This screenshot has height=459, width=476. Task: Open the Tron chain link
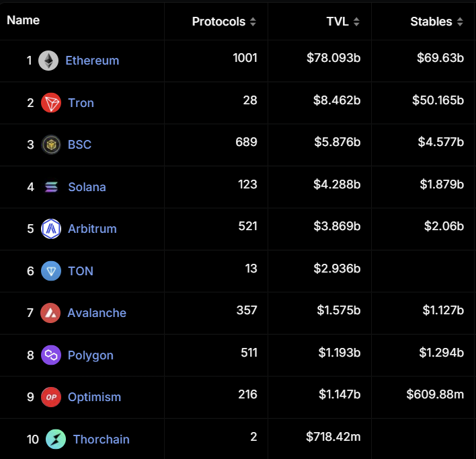81,103
